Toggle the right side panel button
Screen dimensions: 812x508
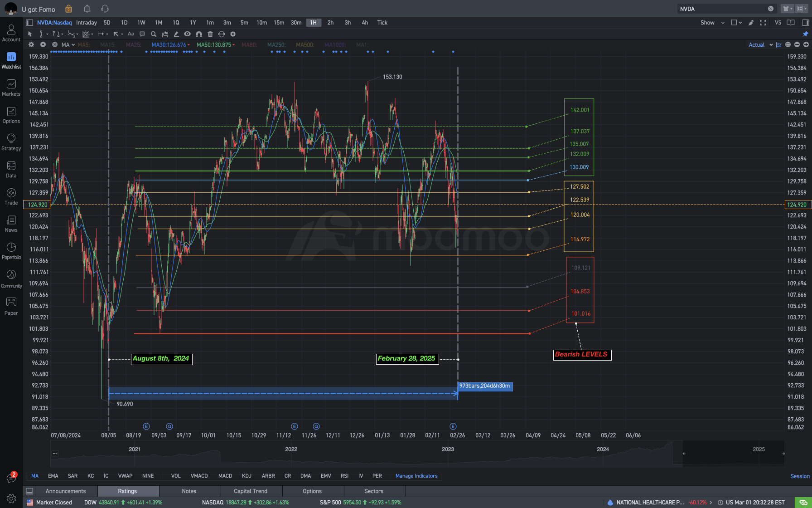[x=805, y=23]
